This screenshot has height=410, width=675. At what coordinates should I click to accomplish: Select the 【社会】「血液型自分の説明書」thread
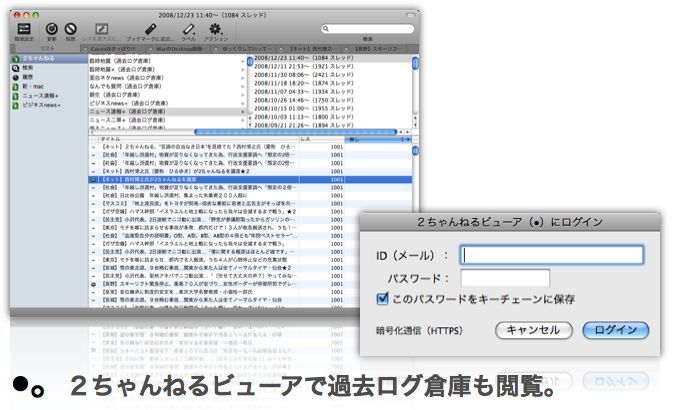click(251, 236)
